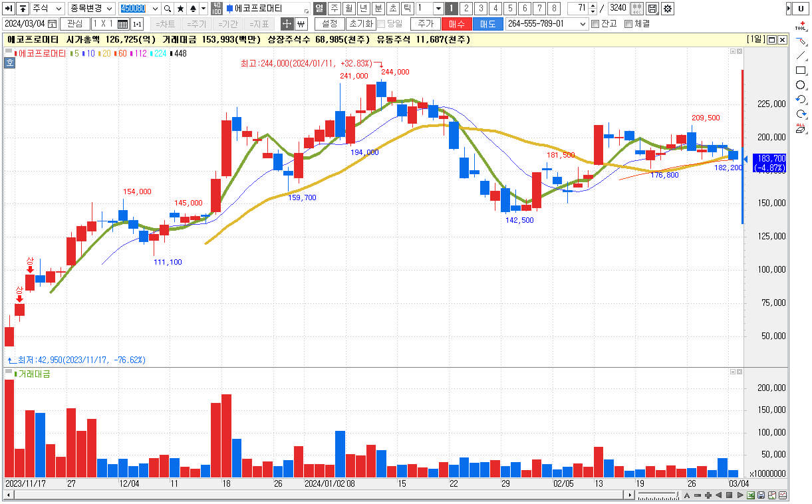The image size is (812, 504).
Task: Open the stock code search magnifier
Action: tap(168, 9)
